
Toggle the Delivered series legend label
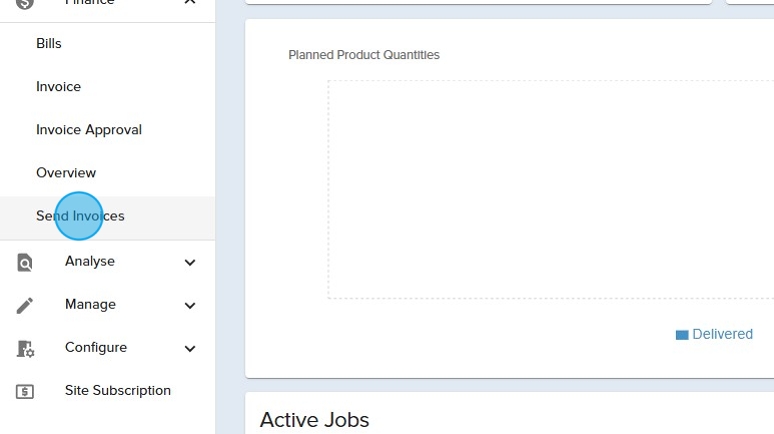(x=722, y=335)
